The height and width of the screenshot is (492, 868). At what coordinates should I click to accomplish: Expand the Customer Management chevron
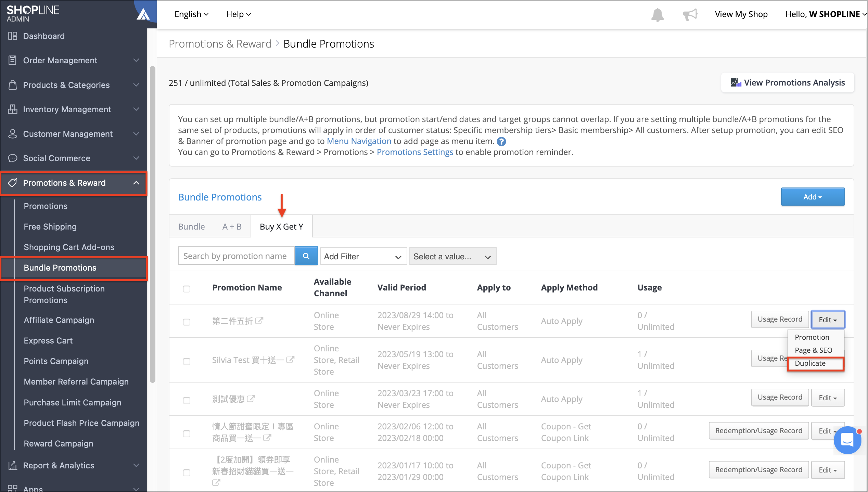[136, 134]
